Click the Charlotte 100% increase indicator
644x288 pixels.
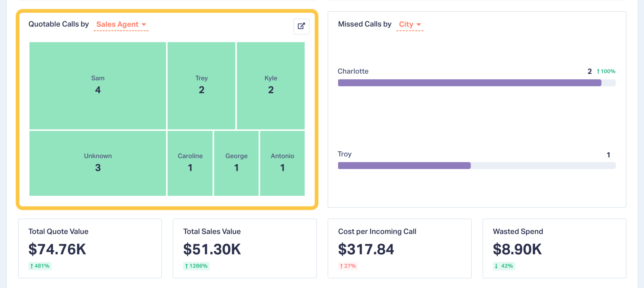pyautogui.click(x=606, y=71)
